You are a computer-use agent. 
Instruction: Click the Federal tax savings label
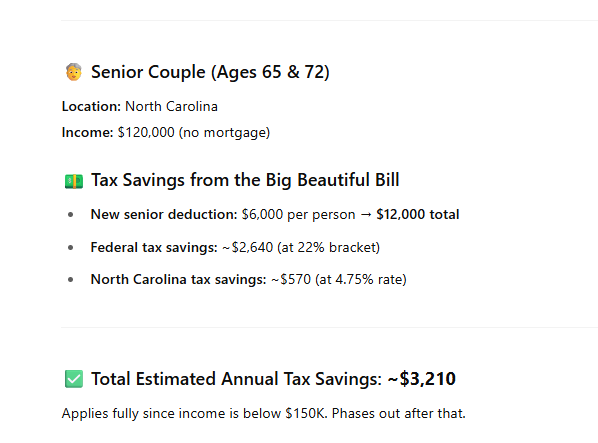pyautogui.click(x=154, y=247)
